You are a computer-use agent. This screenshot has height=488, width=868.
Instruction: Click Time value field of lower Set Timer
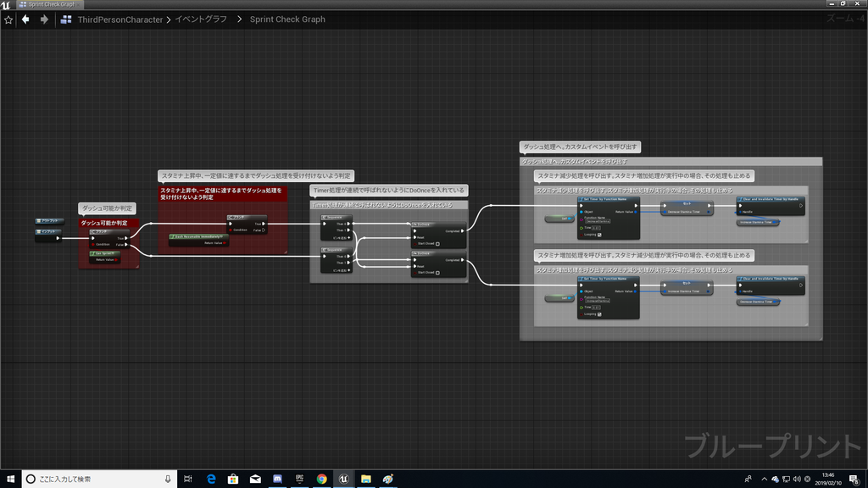pyautogui.click(x=596, y=308)
